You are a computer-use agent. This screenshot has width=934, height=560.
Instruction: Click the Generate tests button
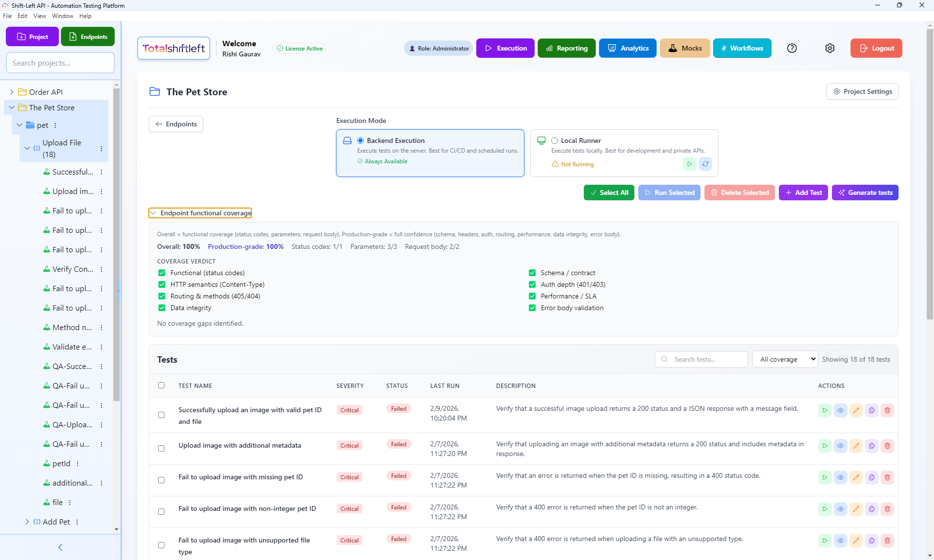pyautogui.click(x=865, y=192)
